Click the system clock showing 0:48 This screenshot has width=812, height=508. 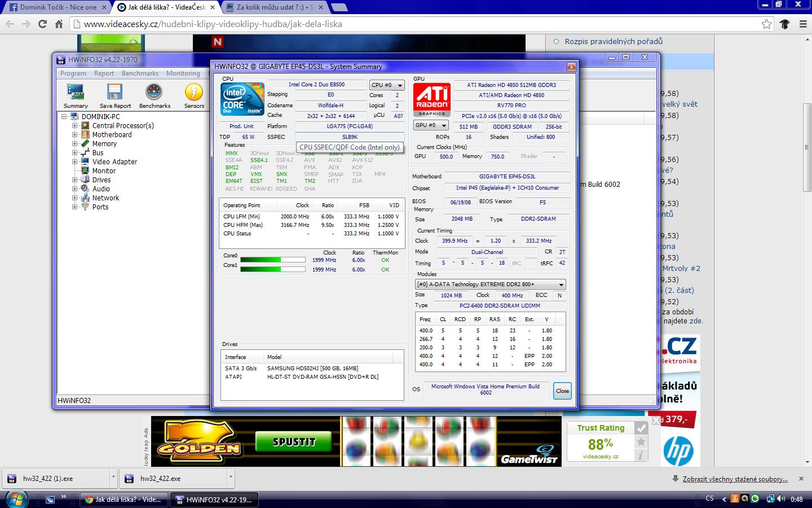[x=796, y=499]
